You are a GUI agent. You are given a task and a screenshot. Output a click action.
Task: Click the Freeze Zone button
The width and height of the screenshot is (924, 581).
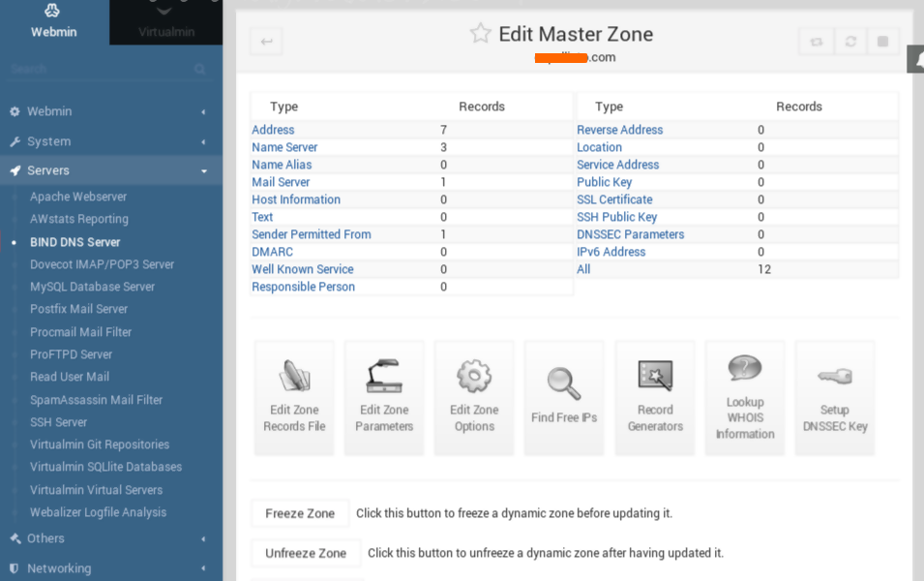(x=300, y=513)
